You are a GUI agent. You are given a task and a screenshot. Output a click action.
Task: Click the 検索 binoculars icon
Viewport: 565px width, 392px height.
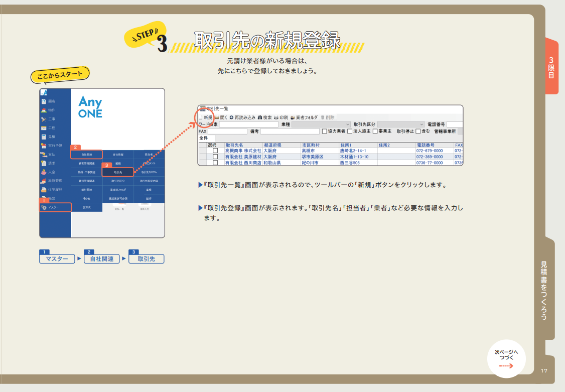pos(260,117)
